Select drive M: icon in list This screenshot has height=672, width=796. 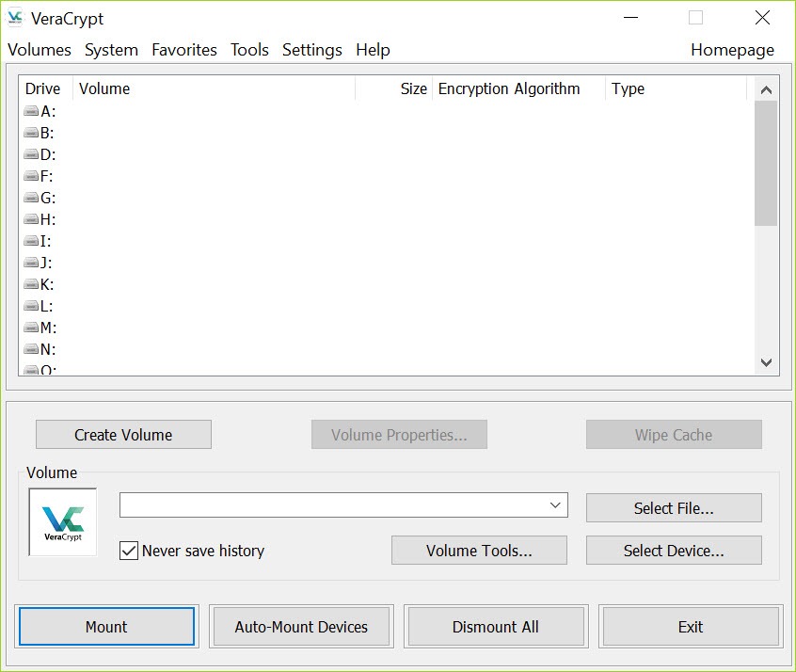coord(31,328)
